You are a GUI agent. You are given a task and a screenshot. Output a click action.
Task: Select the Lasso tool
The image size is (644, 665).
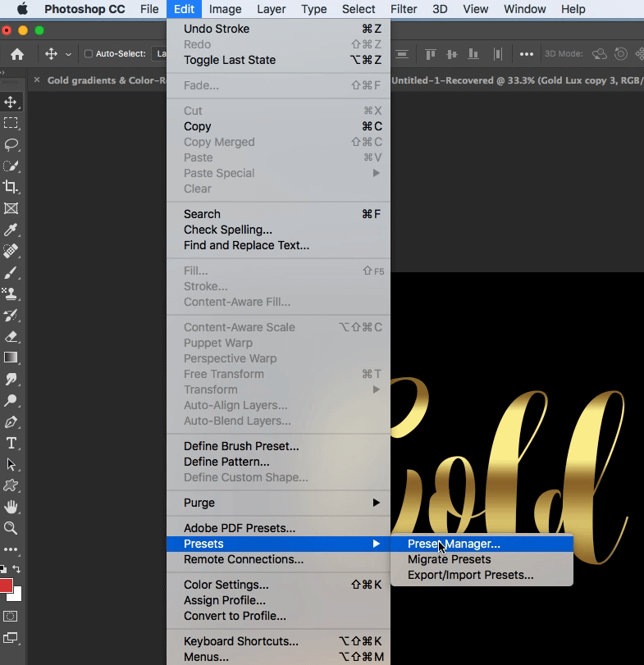coord(11,144)
